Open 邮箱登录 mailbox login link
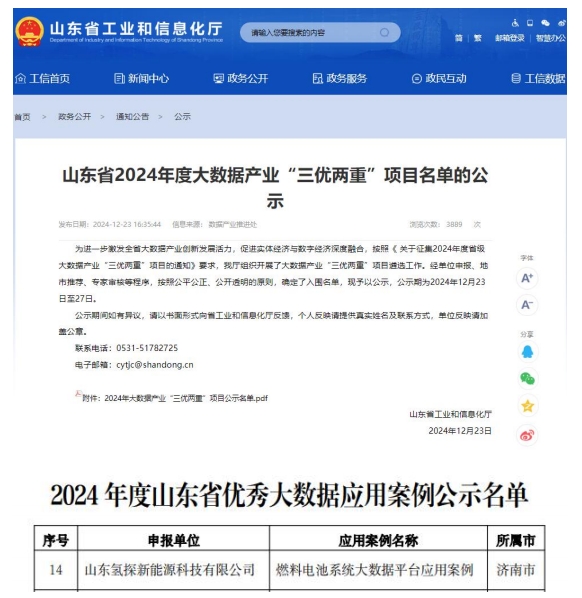The height and width of the screenshot is (598, 582). 510,38
